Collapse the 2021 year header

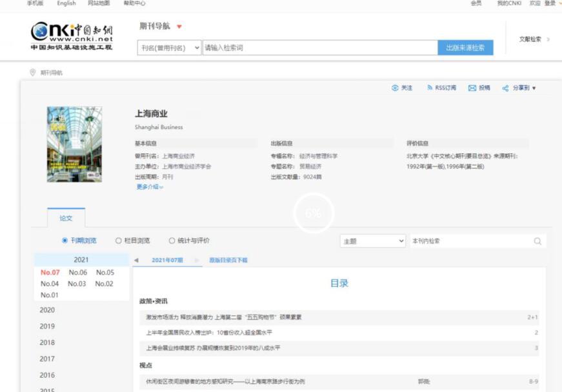click(x=81, y=260)
